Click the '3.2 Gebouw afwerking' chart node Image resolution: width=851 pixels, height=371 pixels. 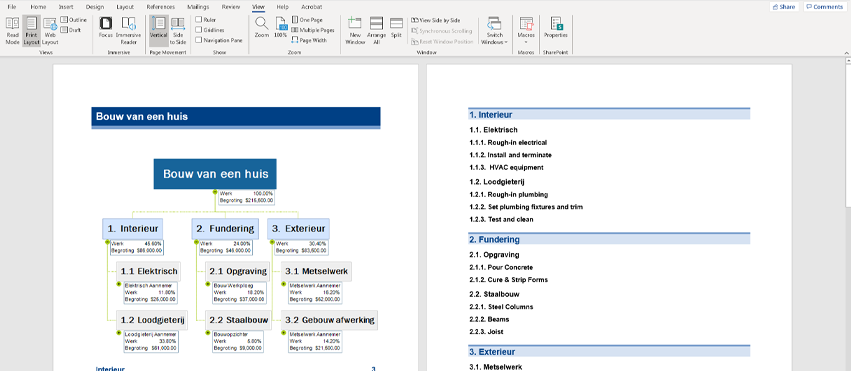329,320
